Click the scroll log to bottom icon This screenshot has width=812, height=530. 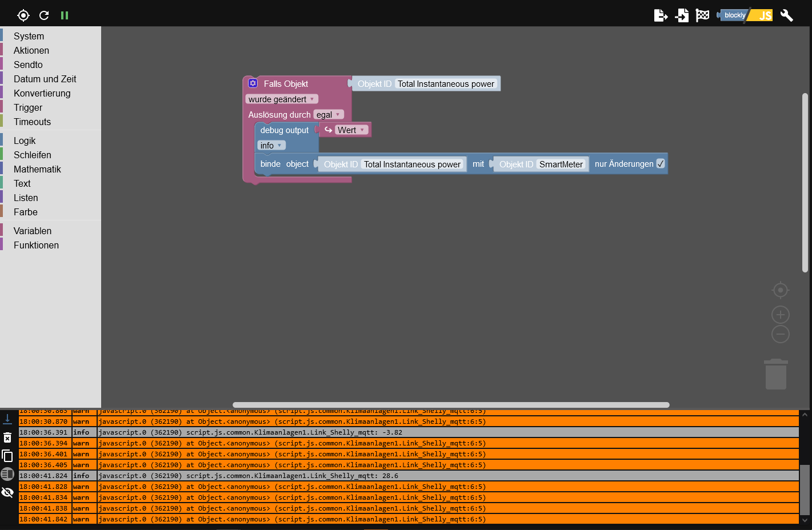[7, 419]
